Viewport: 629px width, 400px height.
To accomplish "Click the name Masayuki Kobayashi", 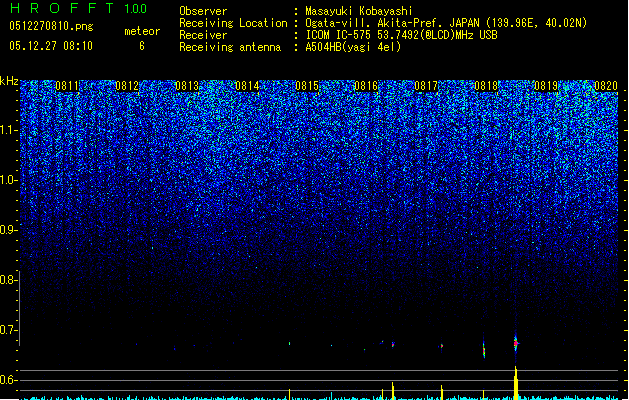I will pos(359,11).
